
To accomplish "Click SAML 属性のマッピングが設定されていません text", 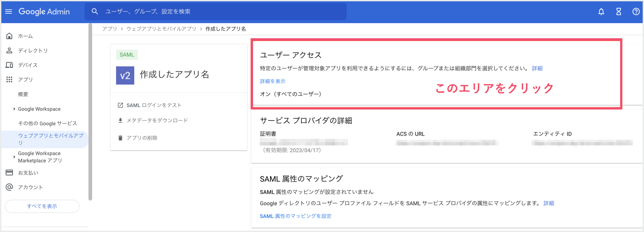I will pyautogui.click(x=316, y=192).
